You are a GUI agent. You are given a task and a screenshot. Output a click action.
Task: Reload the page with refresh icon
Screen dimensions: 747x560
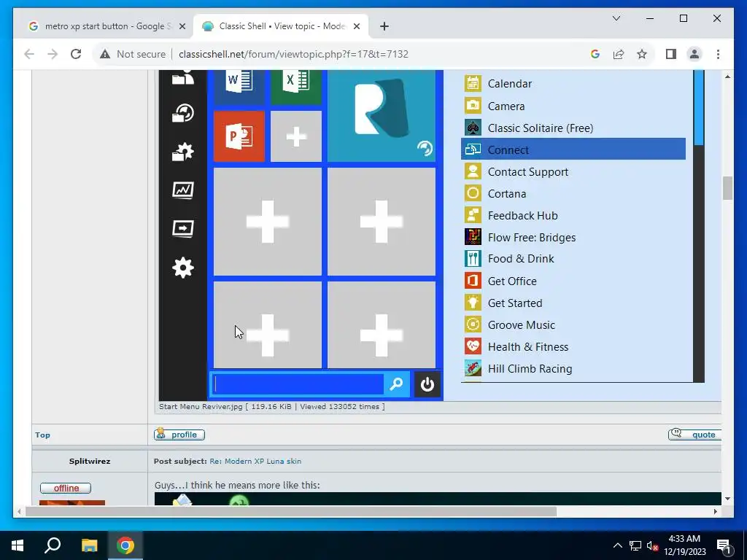[76, 54]
